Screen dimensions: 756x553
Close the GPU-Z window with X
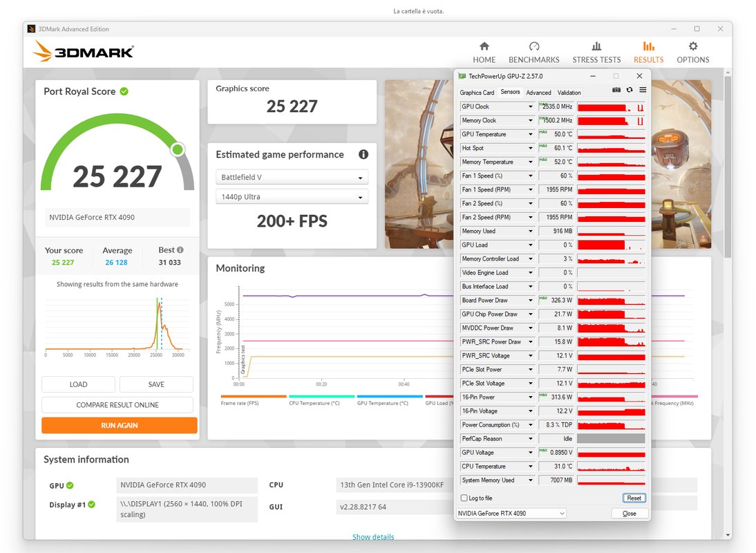[x=639, y=76]
